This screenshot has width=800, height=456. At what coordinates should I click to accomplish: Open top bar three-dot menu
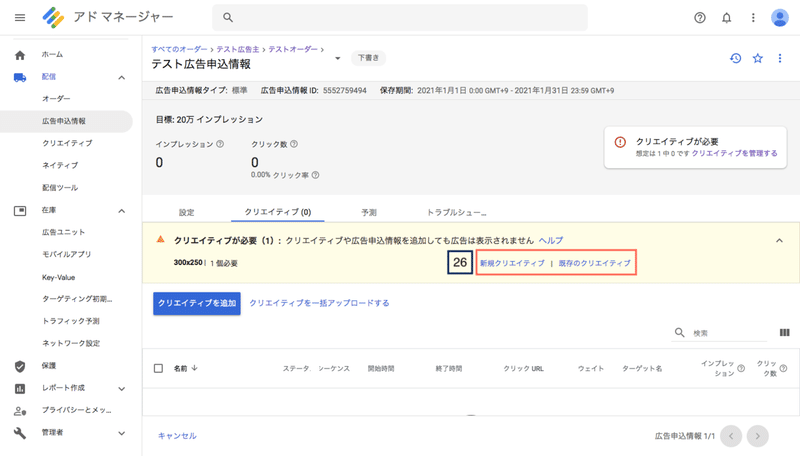tap(753, 18)
